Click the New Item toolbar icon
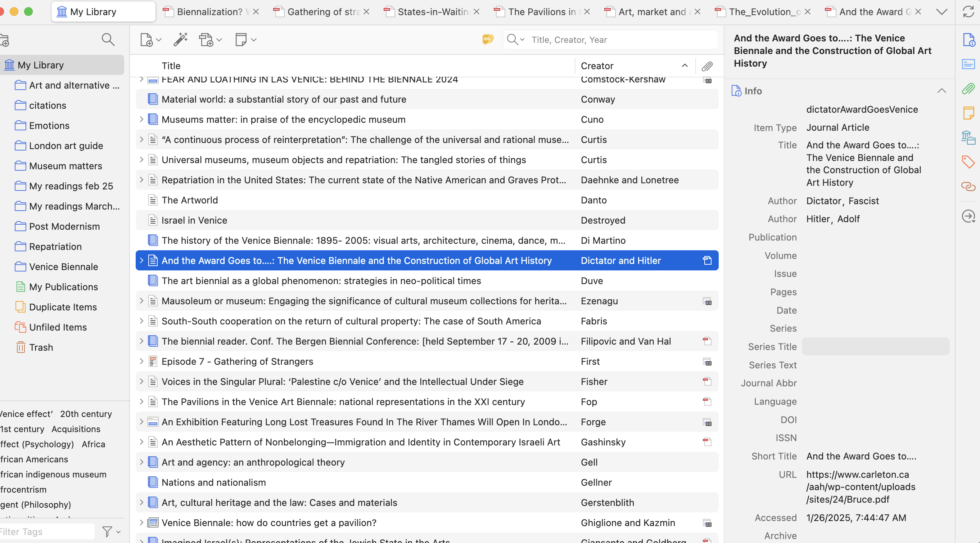 pos(146,40)
